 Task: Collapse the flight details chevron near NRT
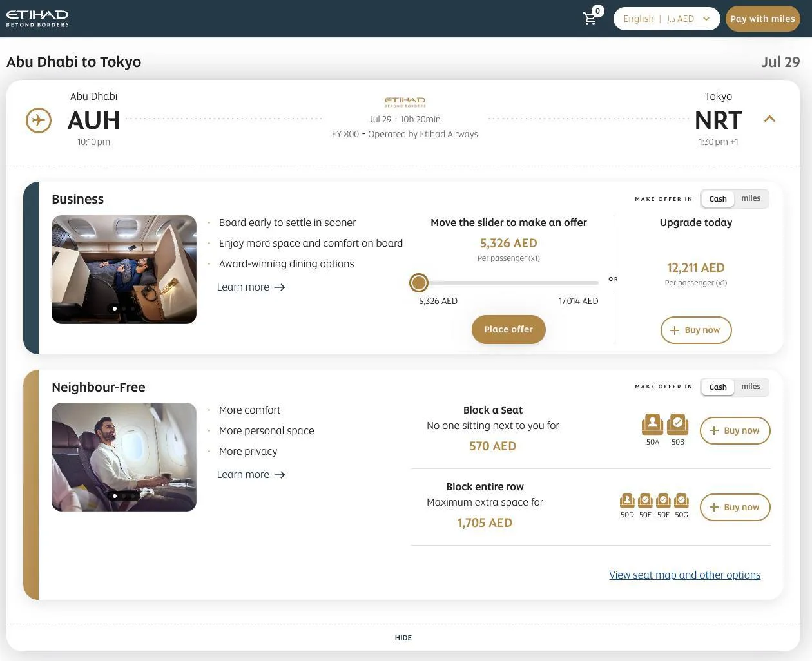point(769,119)
